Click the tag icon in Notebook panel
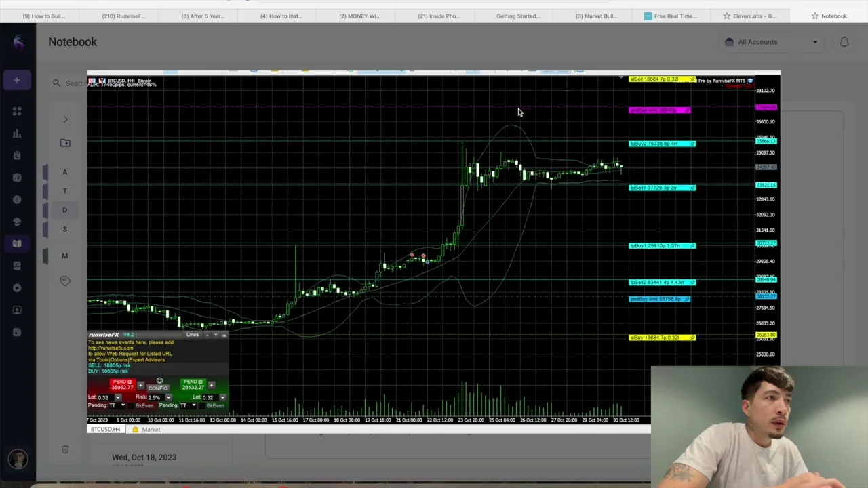Viewport: 868px width, 488px height. pyautogui.click(x=65, y=281)
